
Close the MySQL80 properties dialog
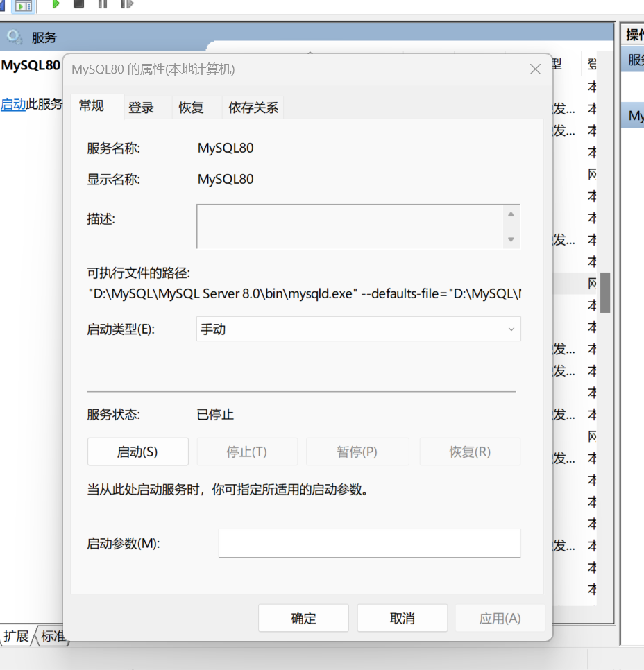pyautogui.click(x=535, y=69)
